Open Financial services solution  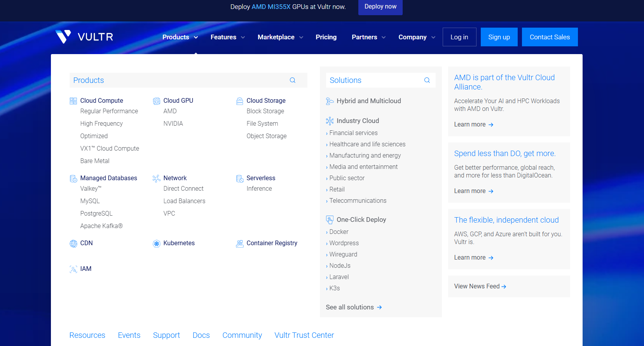pyautogui.click(x=354, y=133)
